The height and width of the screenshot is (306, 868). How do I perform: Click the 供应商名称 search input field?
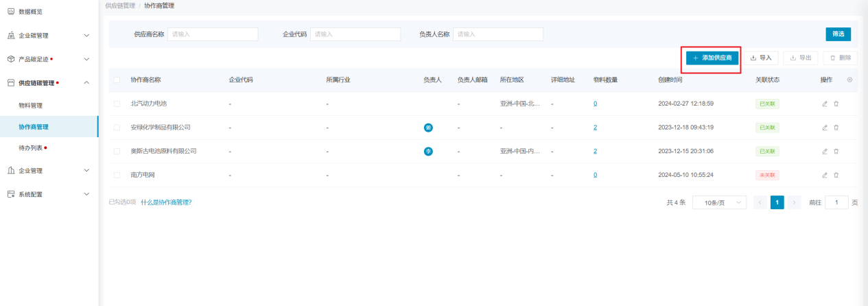[x=213, y=34]
